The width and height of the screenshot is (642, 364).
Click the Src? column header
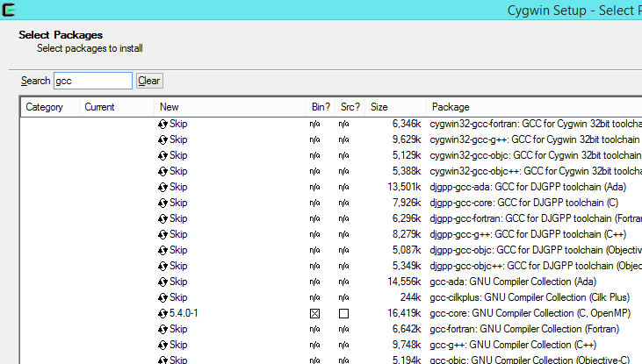coord(350,107)
